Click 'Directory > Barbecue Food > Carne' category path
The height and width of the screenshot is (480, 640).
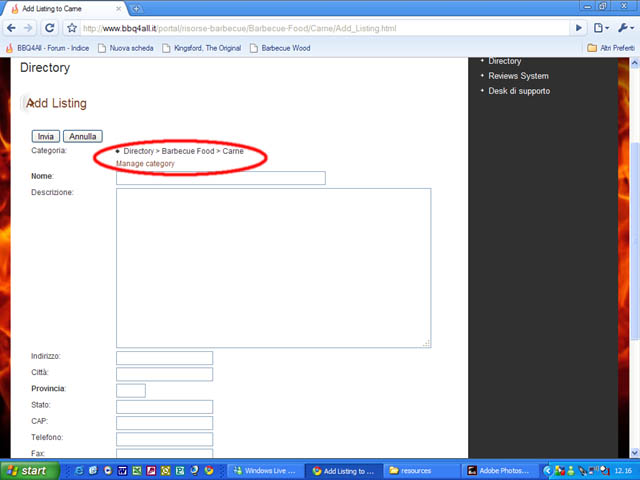coord(183,151)
